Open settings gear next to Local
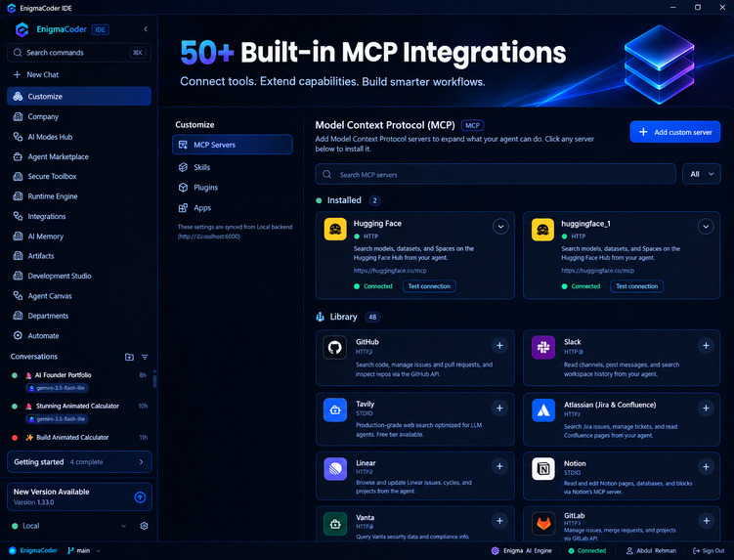 (x=145, y=526)
